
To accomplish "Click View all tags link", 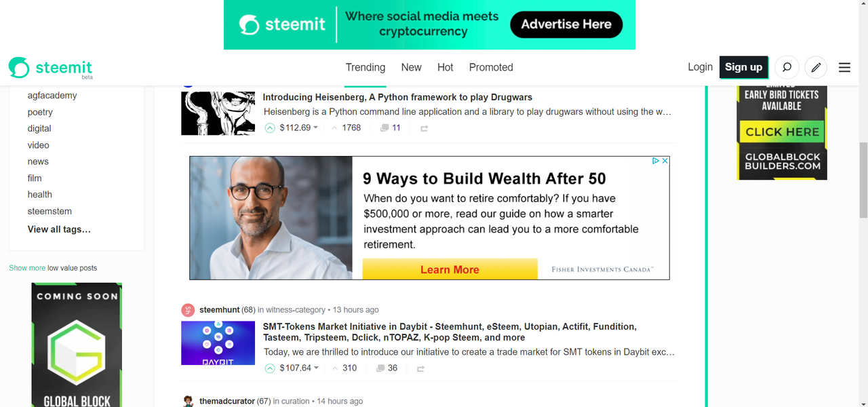I will pyautogui.click(x=59, y=229).
